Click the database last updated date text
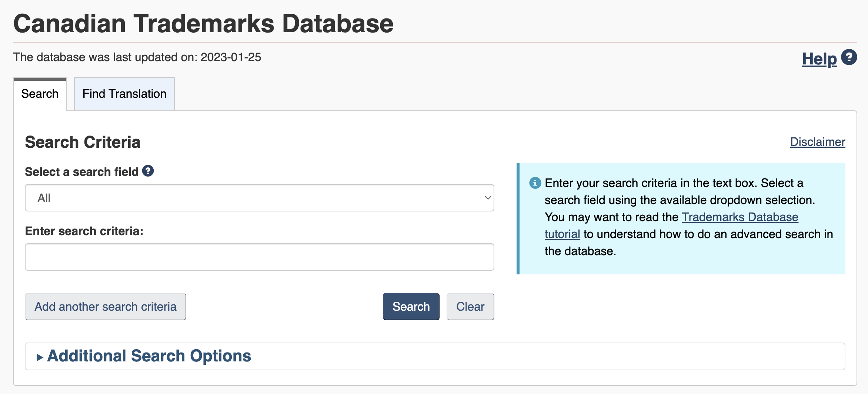This screenshot has height=394, width=868. [x=137, y=57]
